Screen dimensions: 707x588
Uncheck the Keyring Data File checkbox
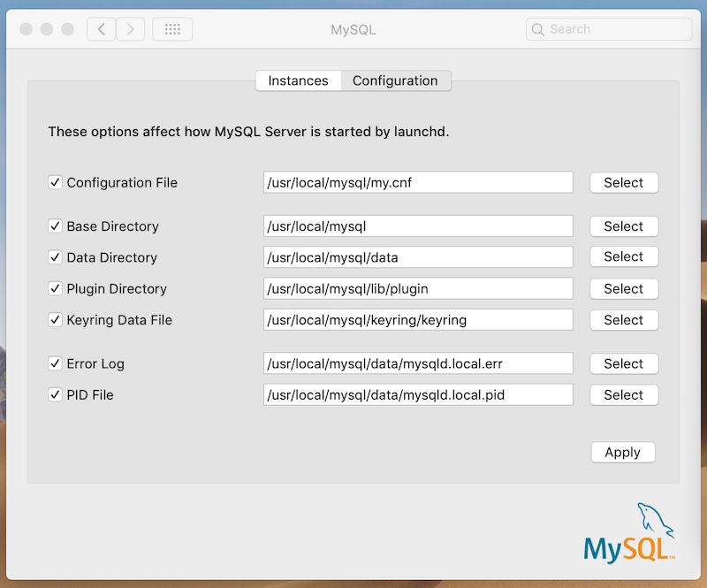(55, 319)
